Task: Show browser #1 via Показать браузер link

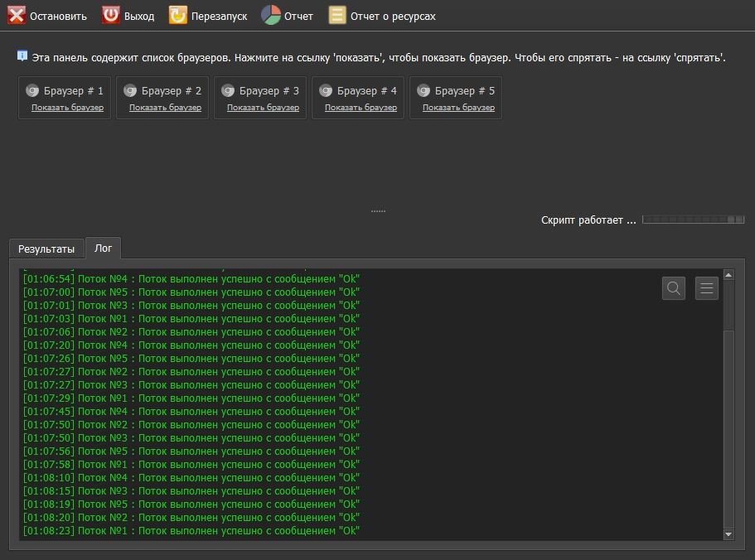Action: pos(67,108)
